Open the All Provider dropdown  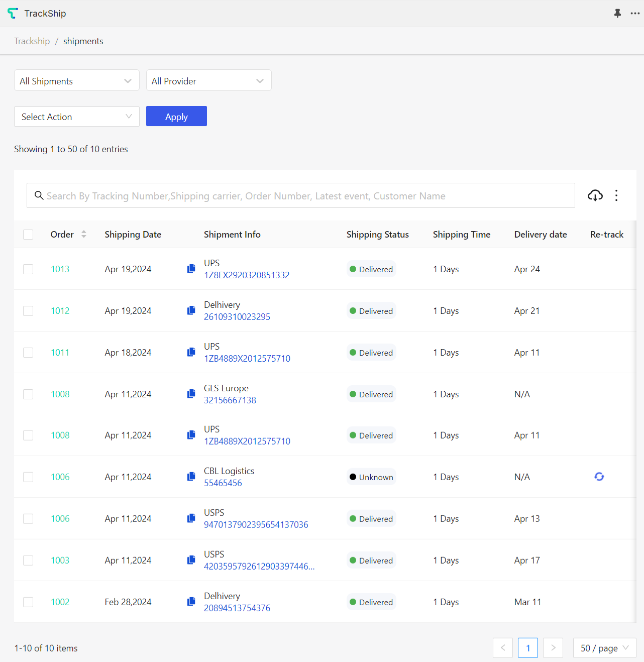point(208,80)
